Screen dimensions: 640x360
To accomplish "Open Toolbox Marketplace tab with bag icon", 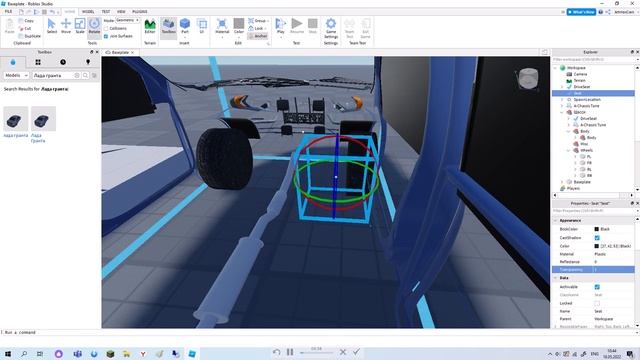I will [x=13, y=62].
